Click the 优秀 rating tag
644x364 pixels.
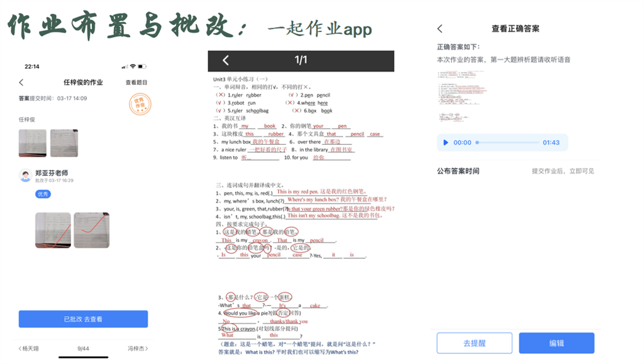43,194
